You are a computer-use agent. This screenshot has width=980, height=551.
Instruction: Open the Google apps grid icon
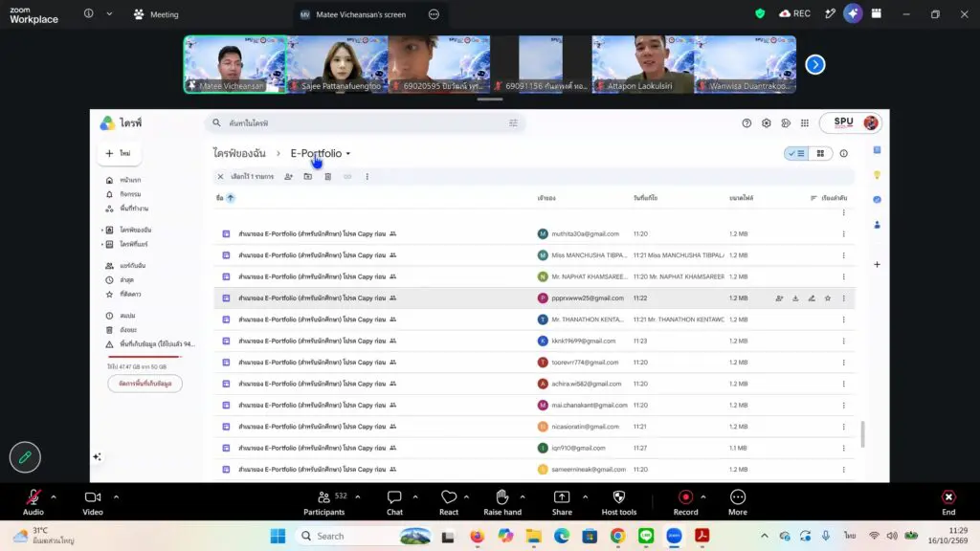coord(805,123)
